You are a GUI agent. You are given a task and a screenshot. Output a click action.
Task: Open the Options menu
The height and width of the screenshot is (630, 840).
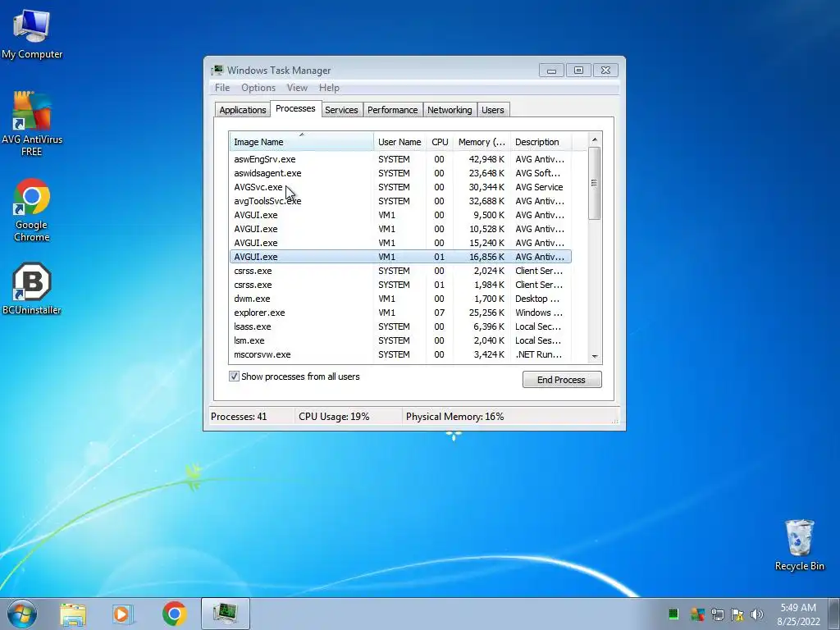[258, 88]
